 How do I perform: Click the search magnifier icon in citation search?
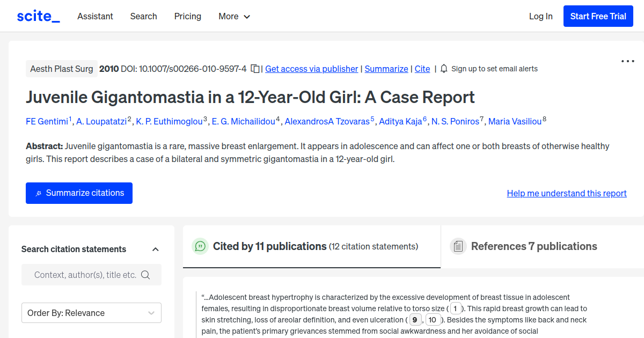(x=145, y=275)
